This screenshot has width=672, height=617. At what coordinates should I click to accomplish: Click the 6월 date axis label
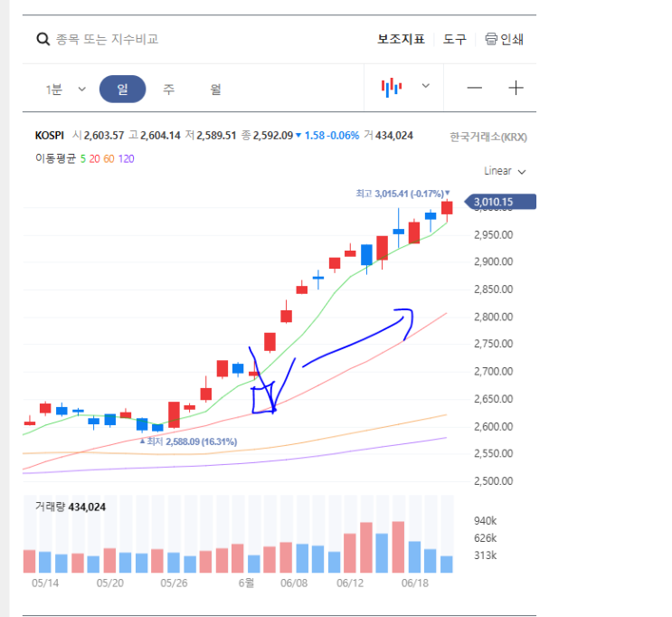[246, 584]
